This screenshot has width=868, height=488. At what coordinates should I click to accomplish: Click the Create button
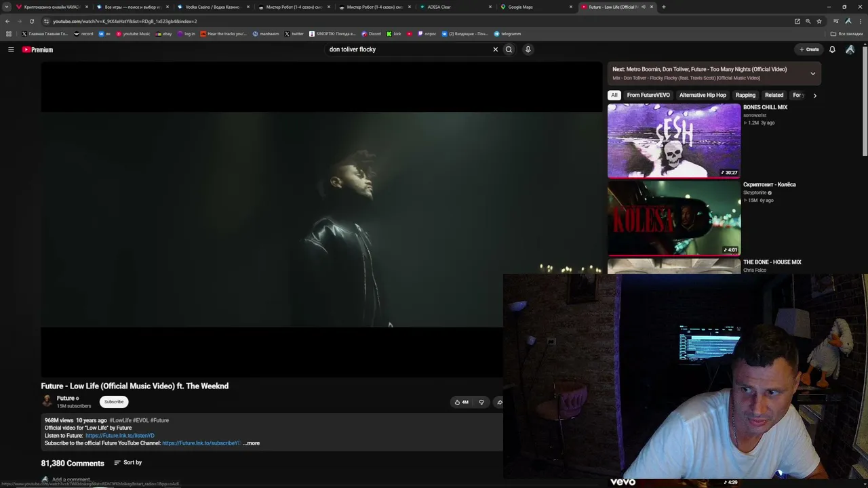coord(809,49)
